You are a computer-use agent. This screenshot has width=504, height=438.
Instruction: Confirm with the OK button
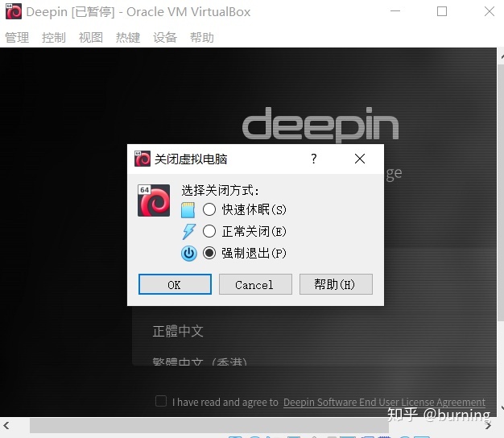[175, 284]
